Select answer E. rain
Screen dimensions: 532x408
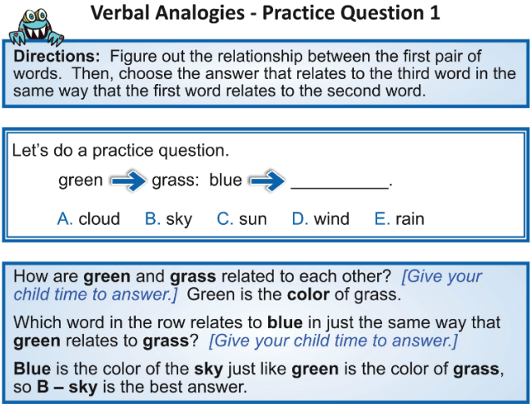400,219
